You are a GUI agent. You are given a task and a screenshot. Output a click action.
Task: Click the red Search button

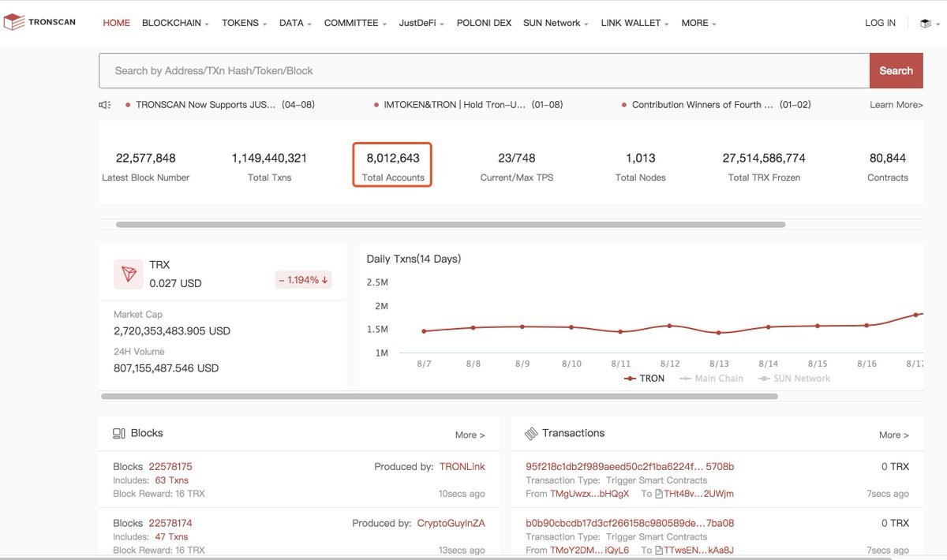[x=896, y=71]
